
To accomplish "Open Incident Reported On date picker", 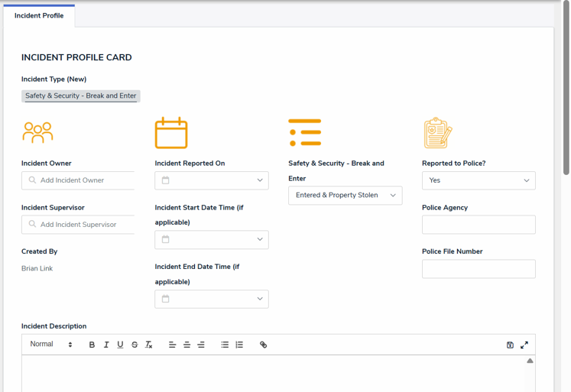I will coord(212,180).
